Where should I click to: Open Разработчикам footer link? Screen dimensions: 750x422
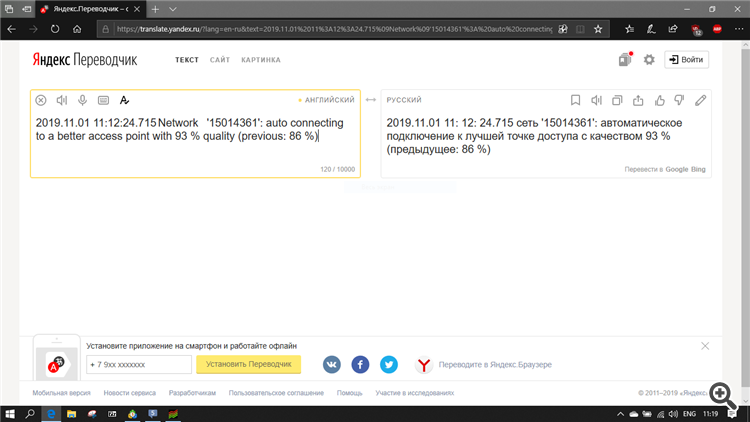click(192, 393)
